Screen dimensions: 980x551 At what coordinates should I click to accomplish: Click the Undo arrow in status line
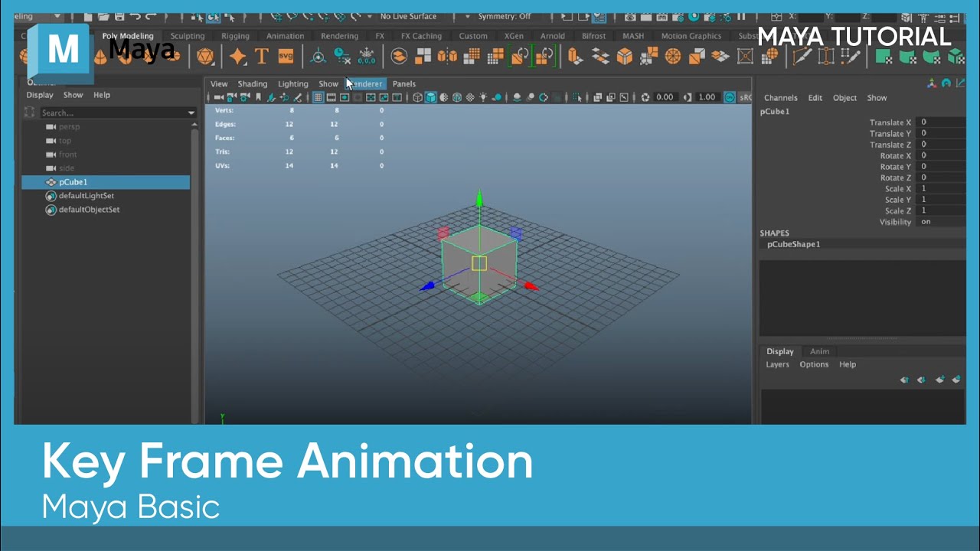tap(135, 16)
